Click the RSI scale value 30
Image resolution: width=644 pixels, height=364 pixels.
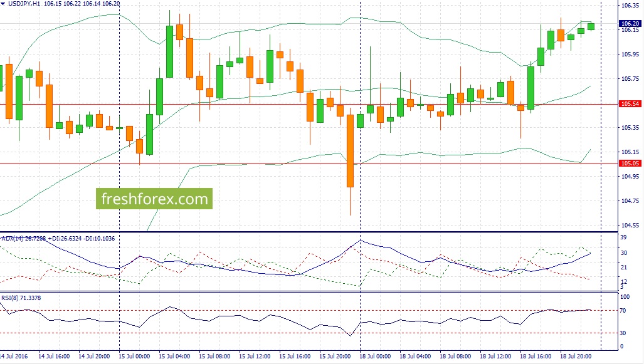pos(623,333)
